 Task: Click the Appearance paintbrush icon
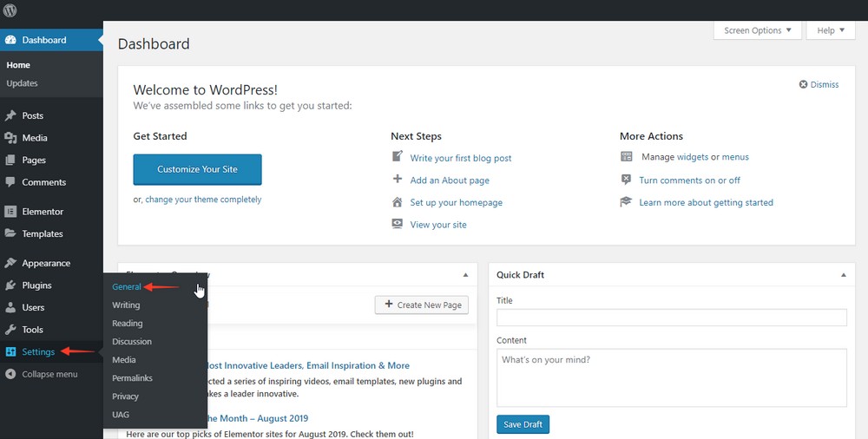point(10,263)
